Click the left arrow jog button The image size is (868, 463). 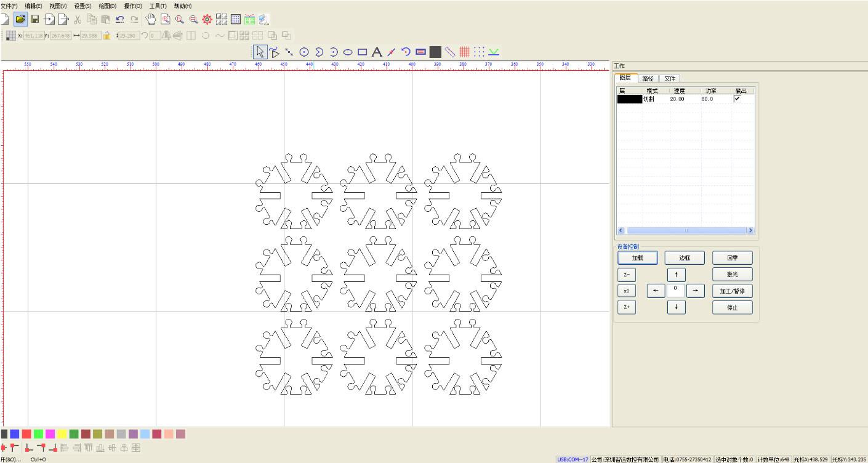coord(656,291)
